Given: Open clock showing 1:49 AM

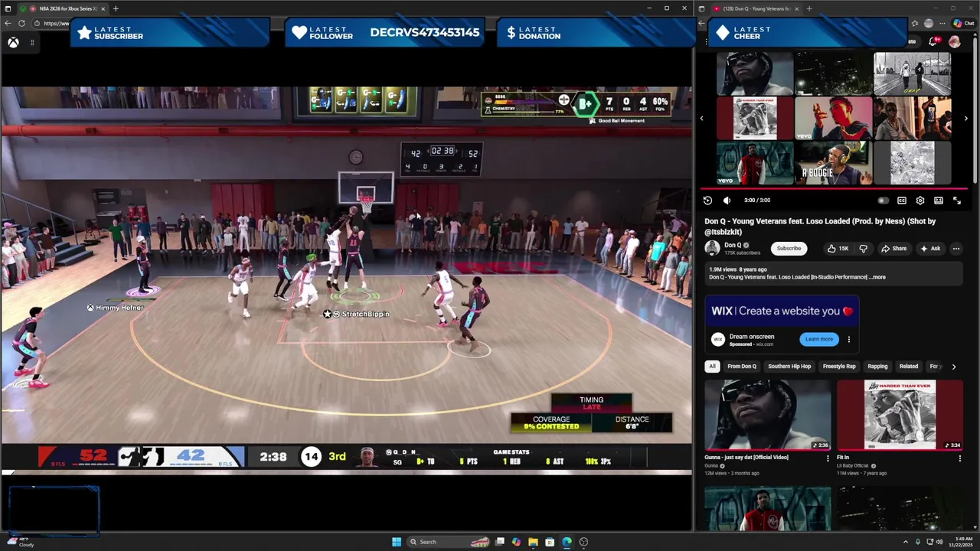Looking at the screenshot, I should click(x=960, y=542).
